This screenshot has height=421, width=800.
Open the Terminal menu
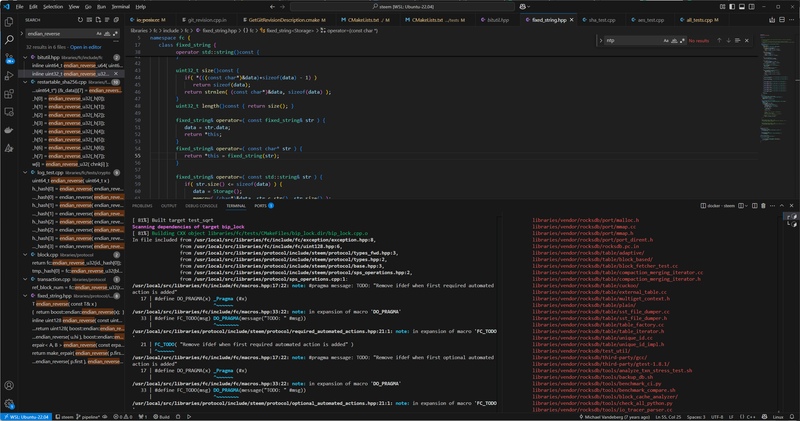(120, 7)
